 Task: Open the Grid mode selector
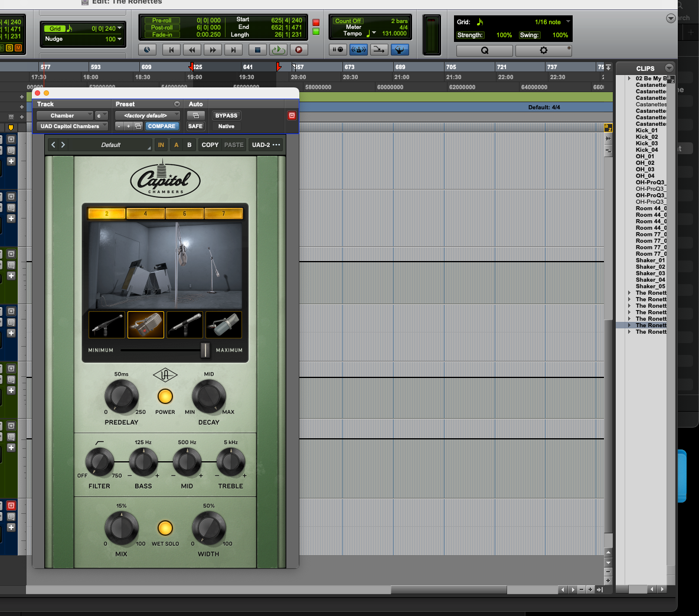pyautogui.click(x=55, y=28)
